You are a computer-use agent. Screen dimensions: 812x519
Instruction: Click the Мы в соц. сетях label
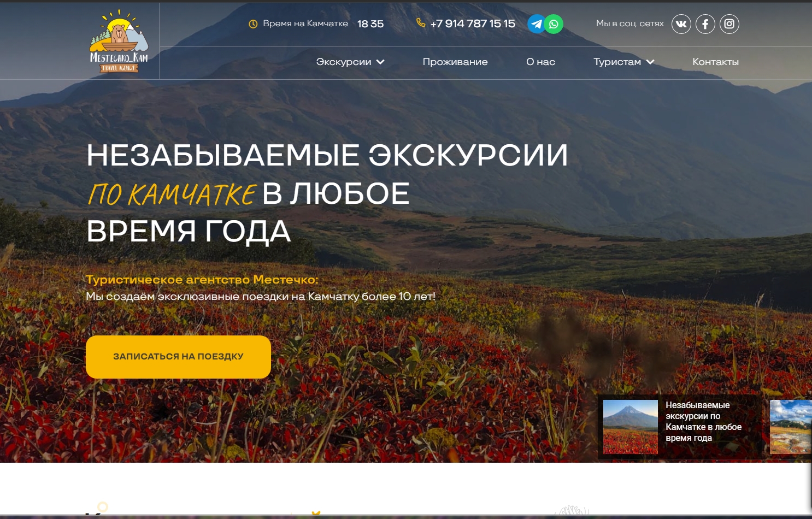pos(630,23)
